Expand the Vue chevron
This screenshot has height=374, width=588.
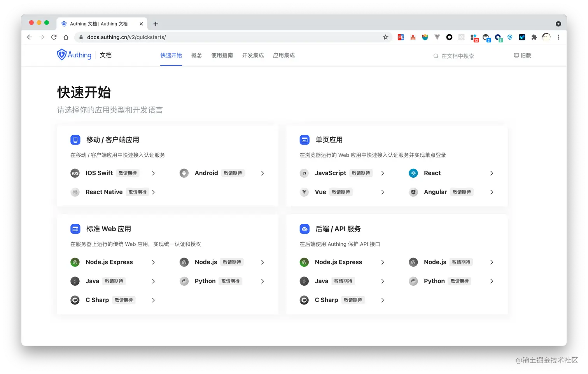coord(383,192)
